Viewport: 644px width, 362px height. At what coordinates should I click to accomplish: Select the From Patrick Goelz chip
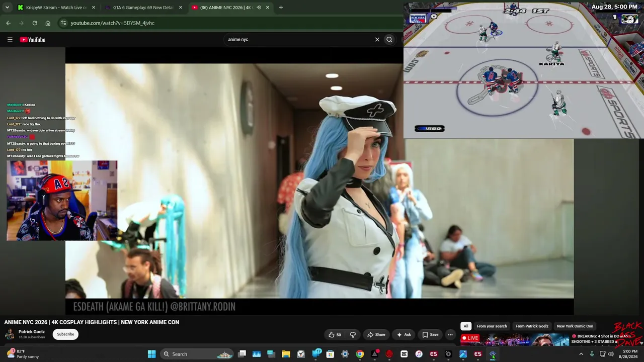coord(532,326)
